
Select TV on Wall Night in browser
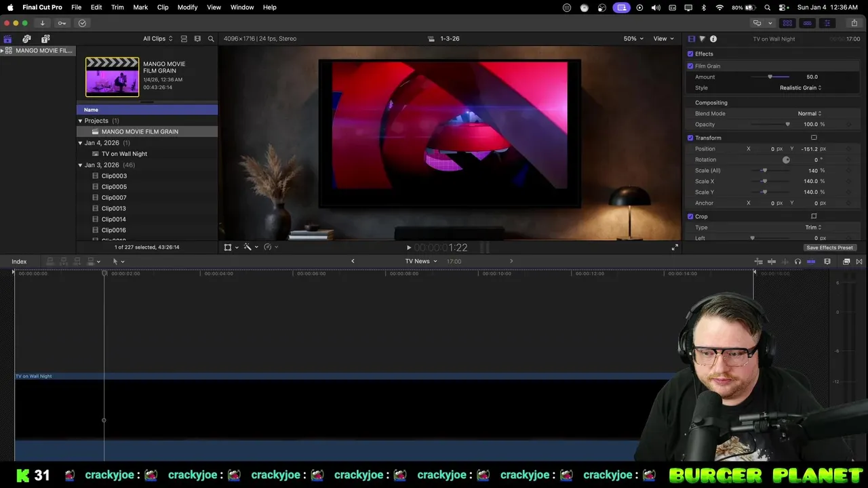(x=124, y=154)
